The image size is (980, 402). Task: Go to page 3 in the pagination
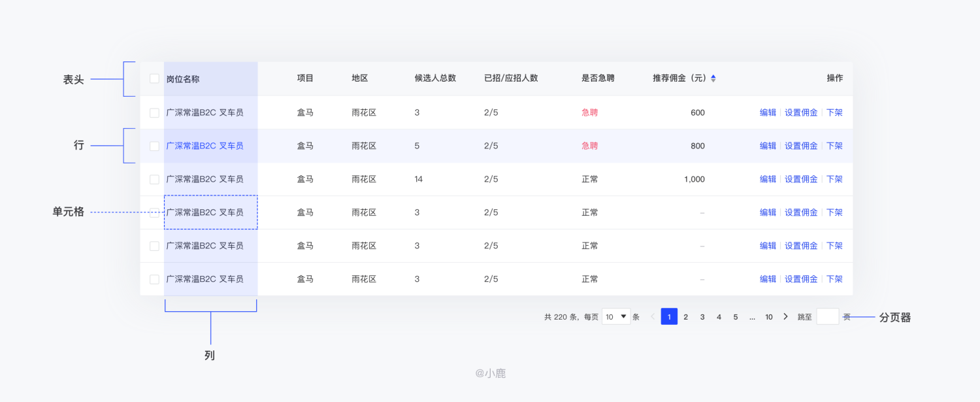[702, 317]
